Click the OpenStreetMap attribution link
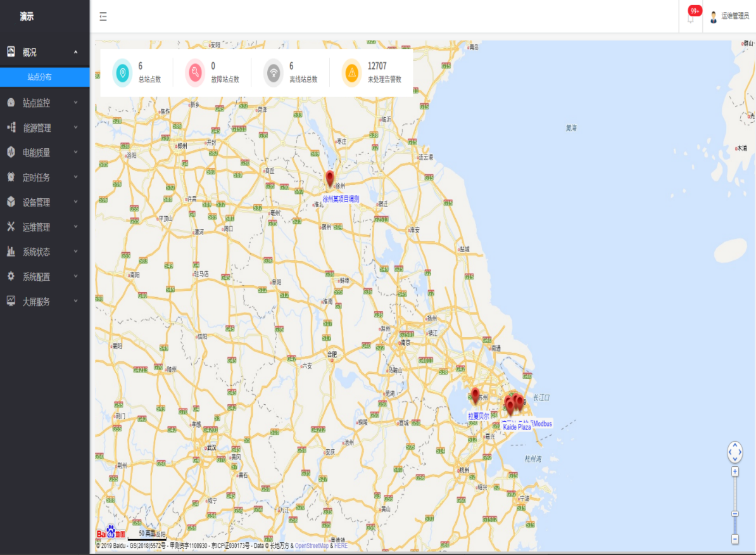 pyautogui.click(x=311, y=545)
